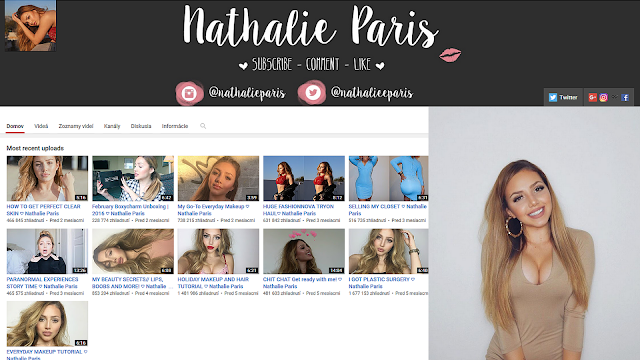
Task: Click 'HOW TO GET PERFECT CLEAR SKIN' title
Action: point(43,210)
